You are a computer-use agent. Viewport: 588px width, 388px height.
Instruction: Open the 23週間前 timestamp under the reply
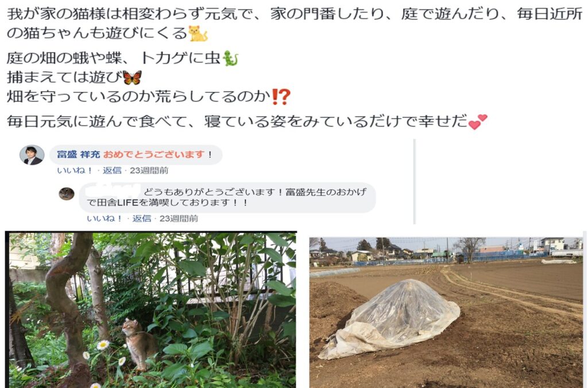179,219
